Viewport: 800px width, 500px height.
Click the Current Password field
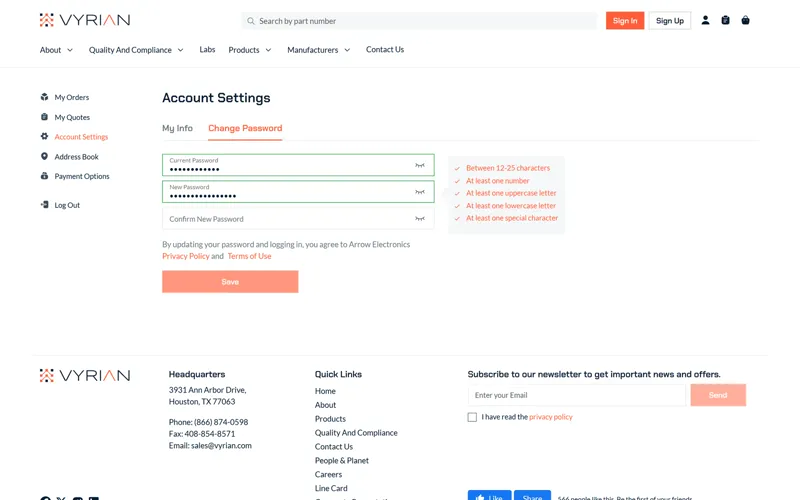(298, 165)
